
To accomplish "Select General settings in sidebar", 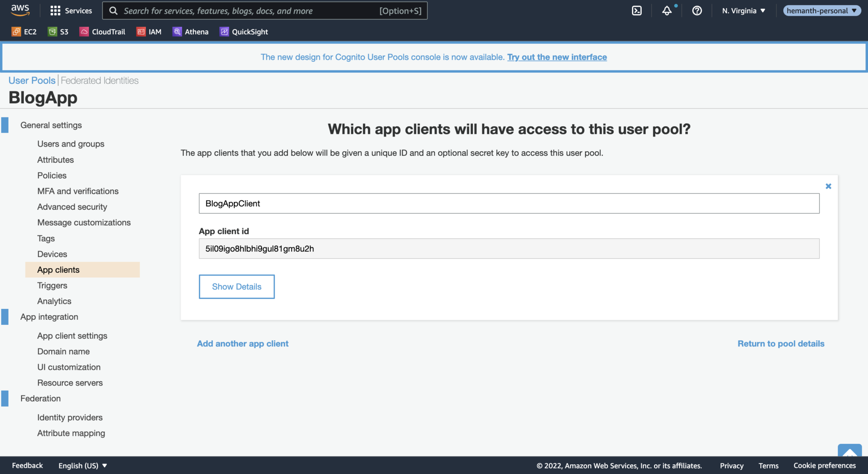I will pyautogui.click(x=51, y=125).
